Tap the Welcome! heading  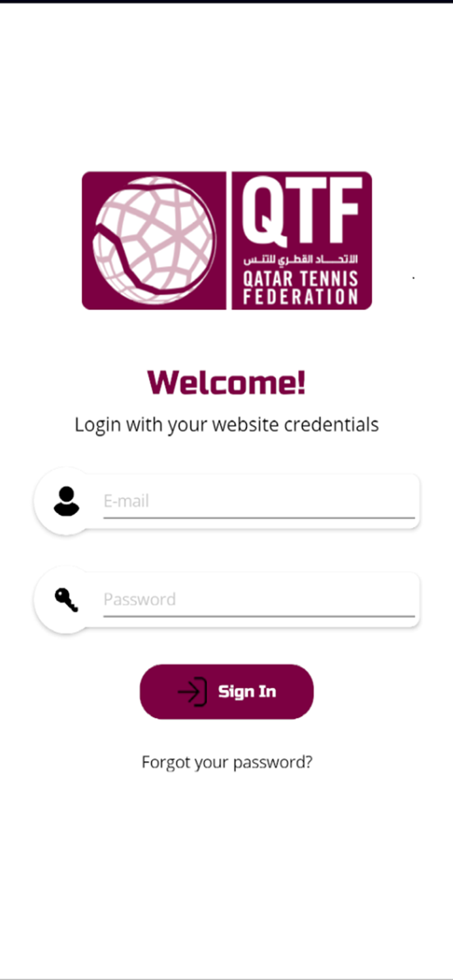pyautogui.click(x=226, y=382)
